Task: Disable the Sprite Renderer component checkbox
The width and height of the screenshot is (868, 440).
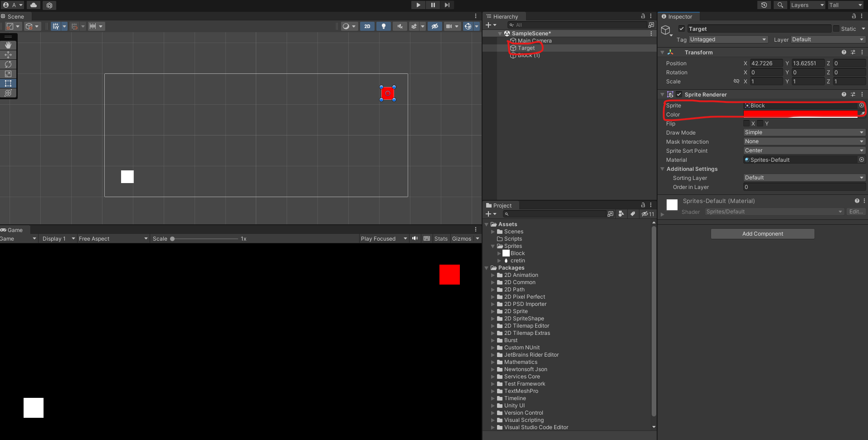Action: click(679, 95)
